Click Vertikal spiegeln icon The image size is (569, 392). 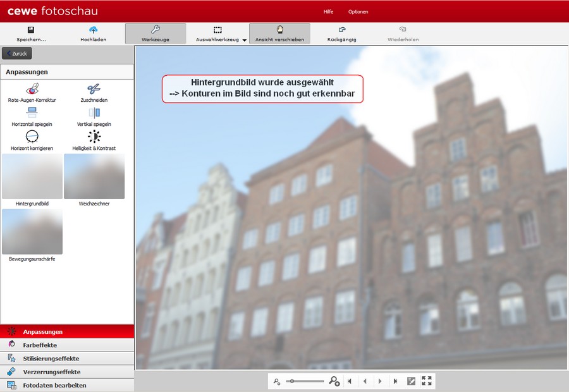pos(94,113)
